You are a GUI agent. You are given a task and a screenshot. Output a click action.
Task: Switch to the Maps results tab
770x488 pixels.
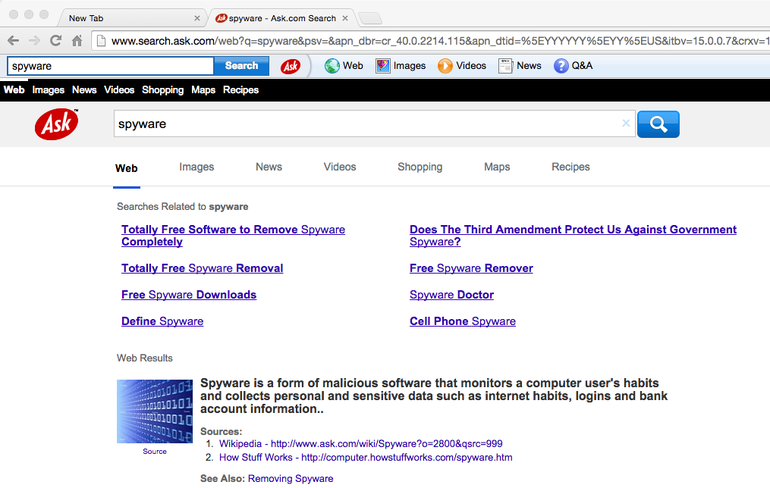coord(497,167)
